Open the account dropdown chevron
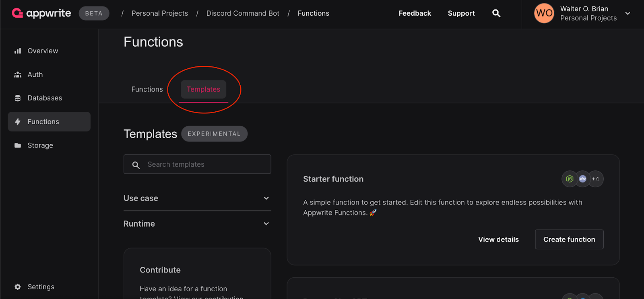This screenshot has width=644, height=299. [627, 13]
